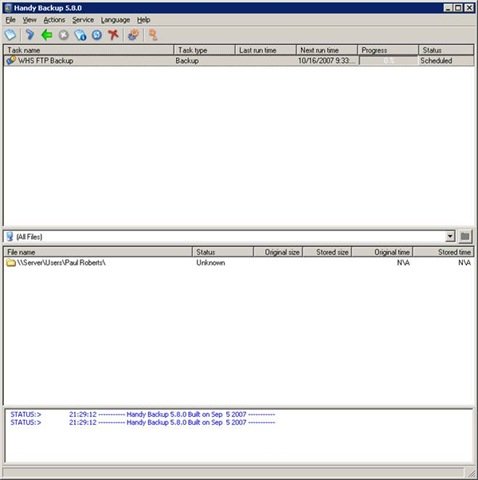Click the green left arrow restore icon
This screenshot has width=478, height=480.
(x=47, y=35)
